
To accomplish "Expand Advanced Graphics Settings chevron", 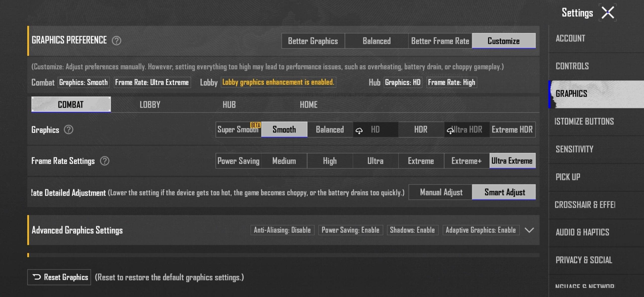I will [x=529, y=230].
